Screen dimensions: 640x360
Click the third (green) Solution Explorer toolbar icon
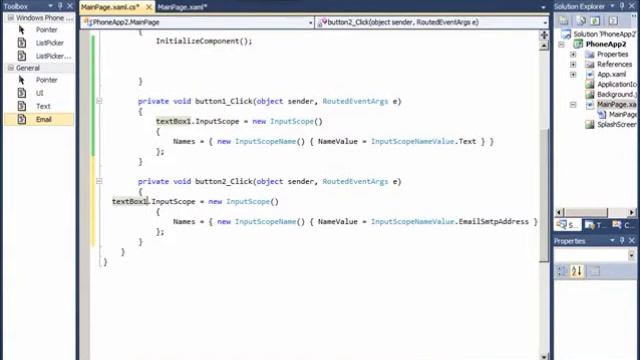pyautogui.click(x=595, y=20)
